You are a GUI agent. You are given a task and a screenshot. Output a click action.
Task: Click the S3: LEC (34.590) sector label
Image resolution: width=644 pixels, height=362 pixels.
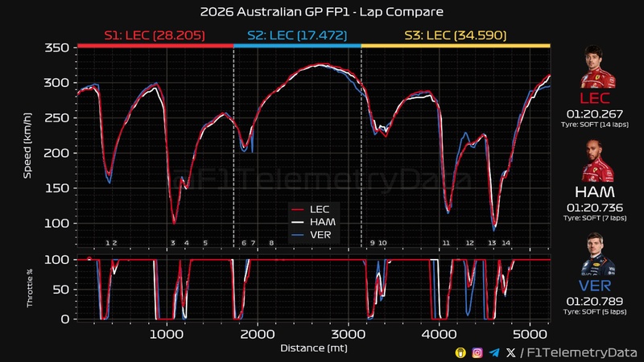coord(456,35)
